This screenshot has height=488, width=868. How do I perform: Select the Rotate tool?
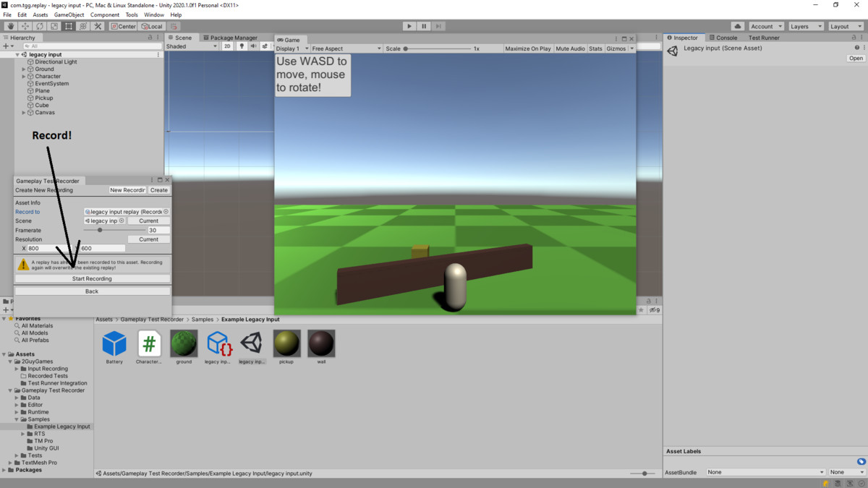pos(40,26)
